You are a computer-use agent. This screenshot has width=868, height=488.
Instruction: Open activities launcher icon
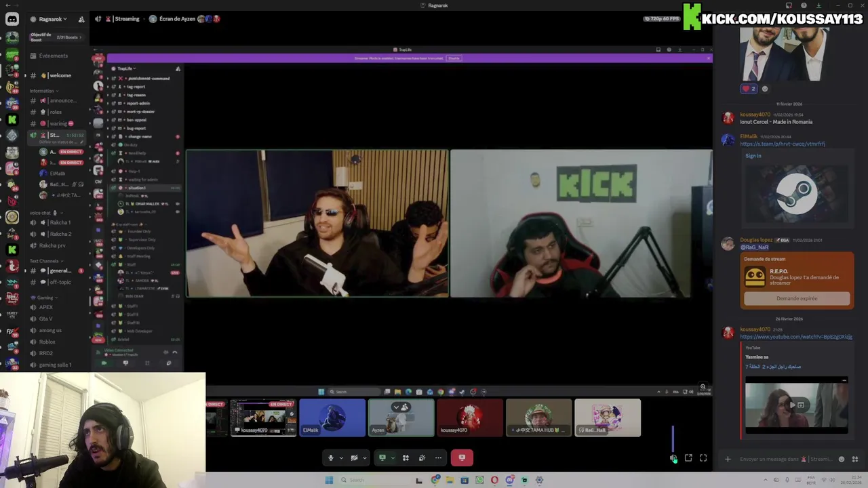pos(406,457)
